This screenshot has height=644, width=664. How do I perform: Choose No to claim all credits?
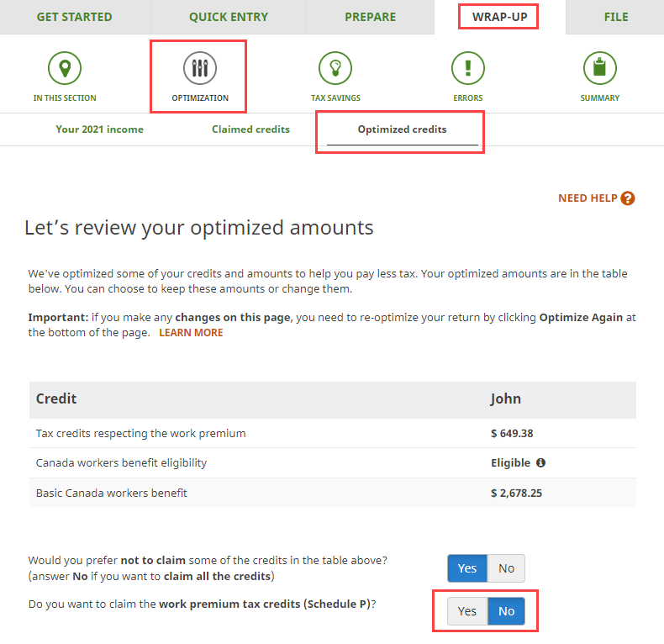pos(506,568)
